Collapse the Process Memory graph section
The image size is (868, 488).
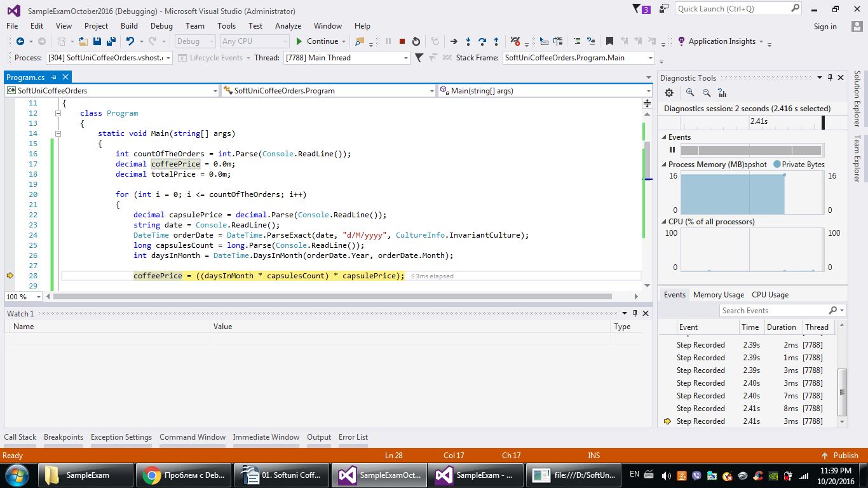coord(664,165)
